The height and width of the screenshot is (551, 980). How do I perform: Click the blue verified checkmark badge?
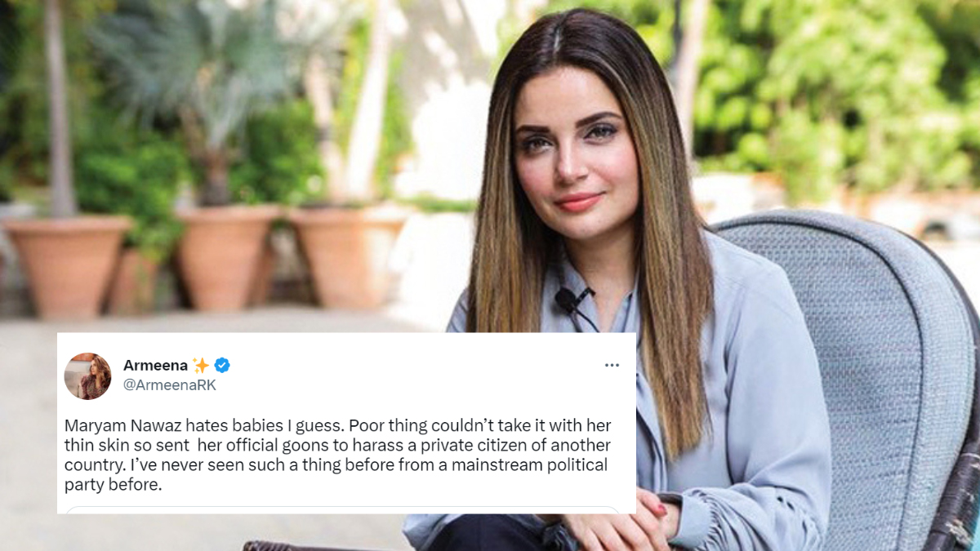pos(221,365)
